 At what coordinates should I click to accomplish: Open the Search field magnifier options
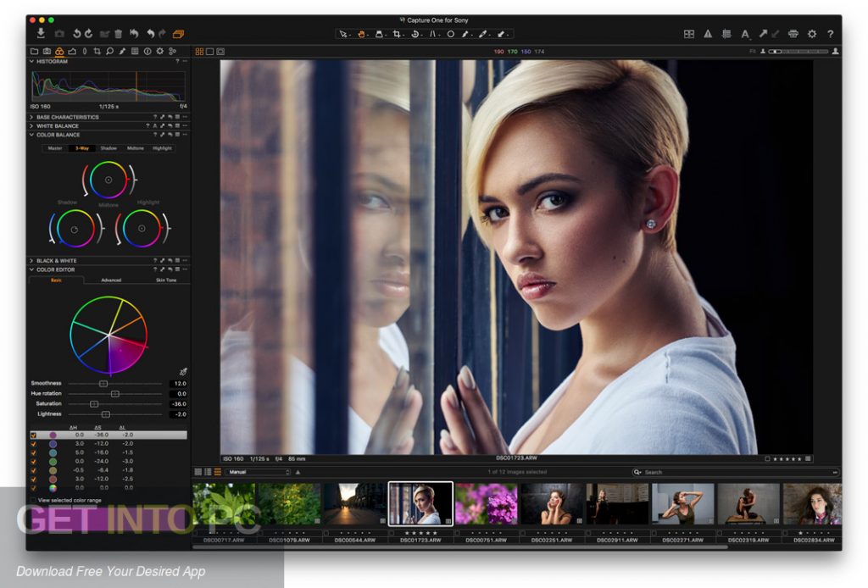[637, 473]
